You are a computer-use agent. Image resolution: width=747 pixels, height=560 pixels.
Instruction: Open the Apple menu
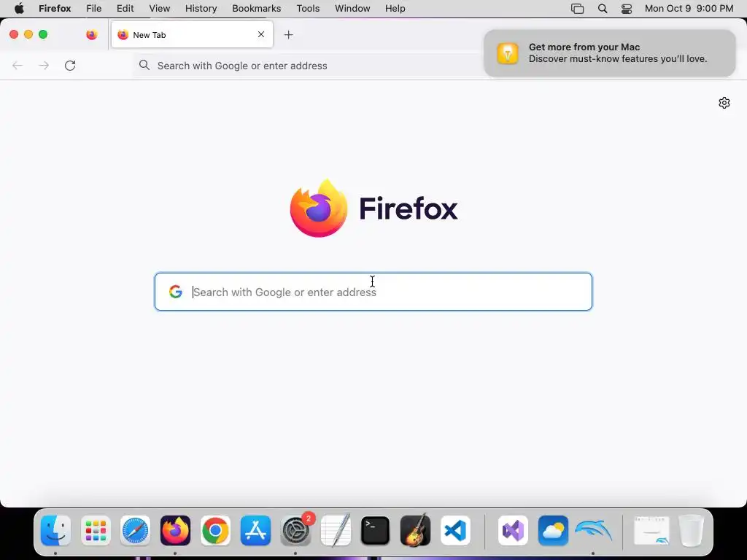click(19, 9)
